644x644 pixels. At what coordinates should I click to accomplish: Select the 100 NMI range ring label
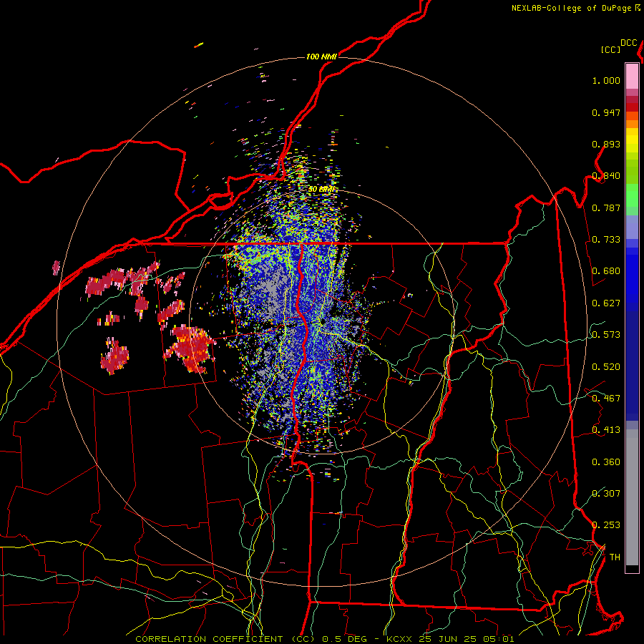[321, 57]
